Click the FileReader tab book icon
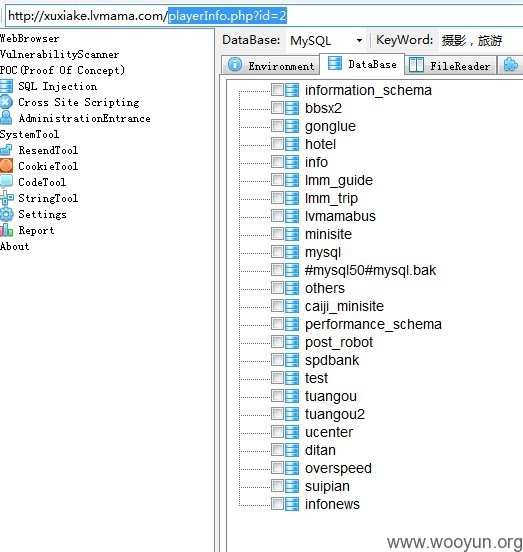 (416, 65)
